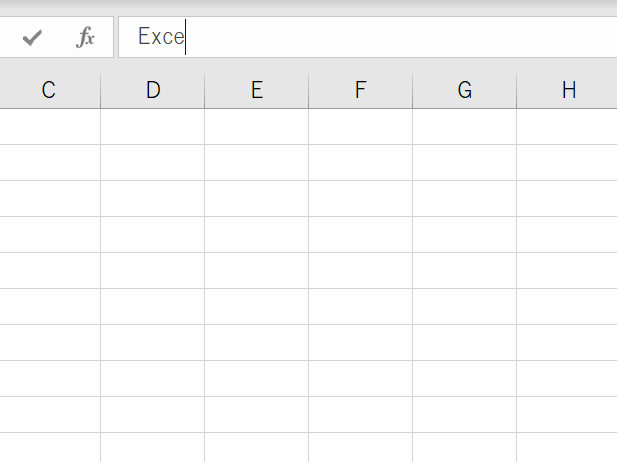Select the topmost visible cell in column C
617x462 pixels.
49,127
